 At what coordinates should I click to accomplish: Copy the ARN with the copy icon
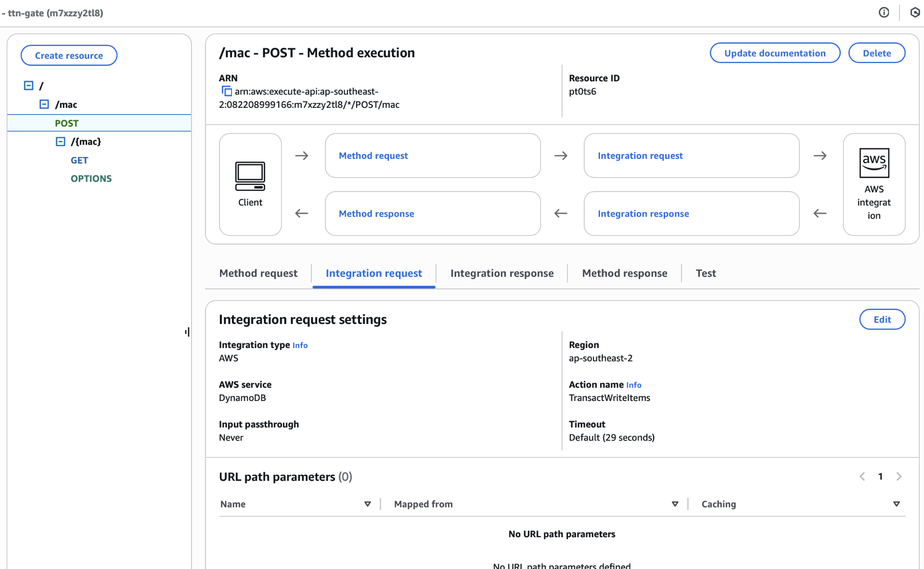tap(226, 91)
